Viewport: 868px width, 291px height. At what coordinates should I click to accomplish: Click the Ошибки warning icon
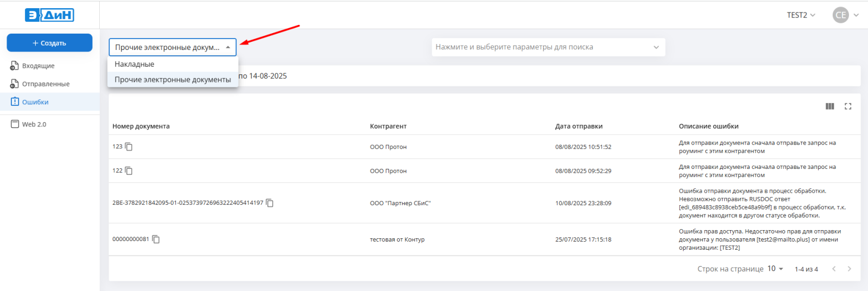point(15,102)
